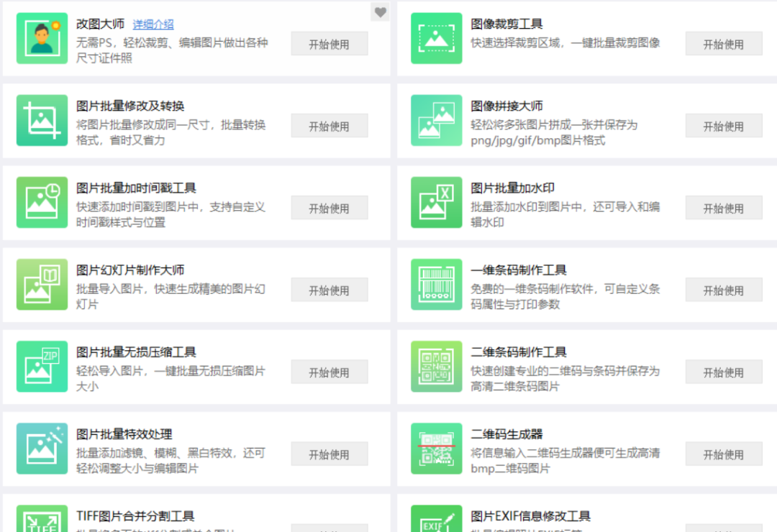Click the 图片批量加时间戳工具 clock icon
Viewport: 777px width, 532px height.
[x=42, y=202]
